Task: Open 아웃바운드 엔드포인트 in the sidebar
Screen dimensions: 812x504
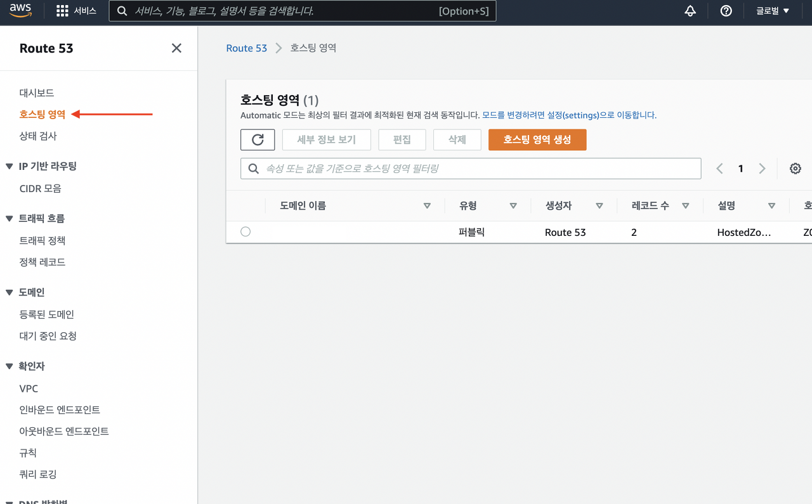Action: point(64,431)
